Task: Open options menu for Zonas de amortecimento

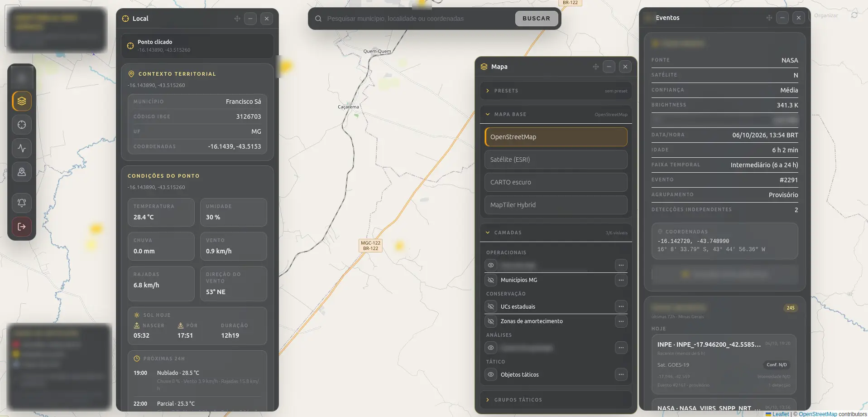Action: click(x=621, y=321)
